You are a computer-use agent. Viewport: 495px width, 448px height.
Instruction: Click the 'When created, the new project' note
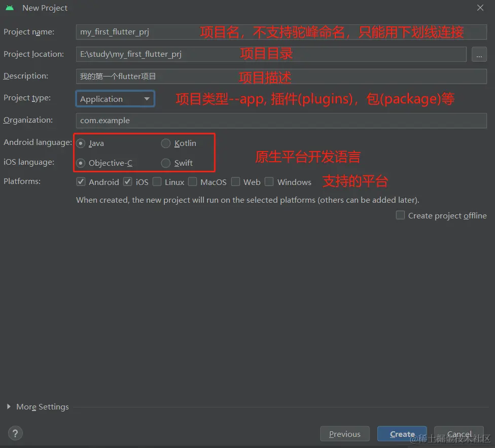[247, 200]
